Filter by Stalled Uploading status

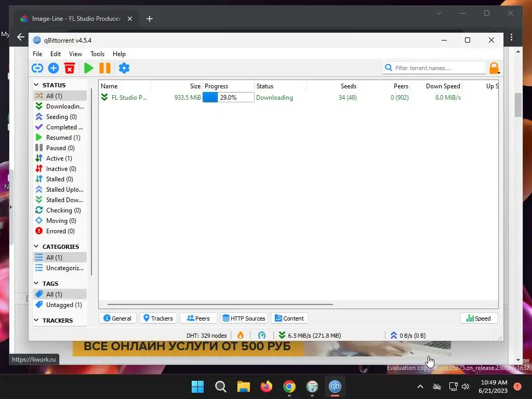[60, 190]
